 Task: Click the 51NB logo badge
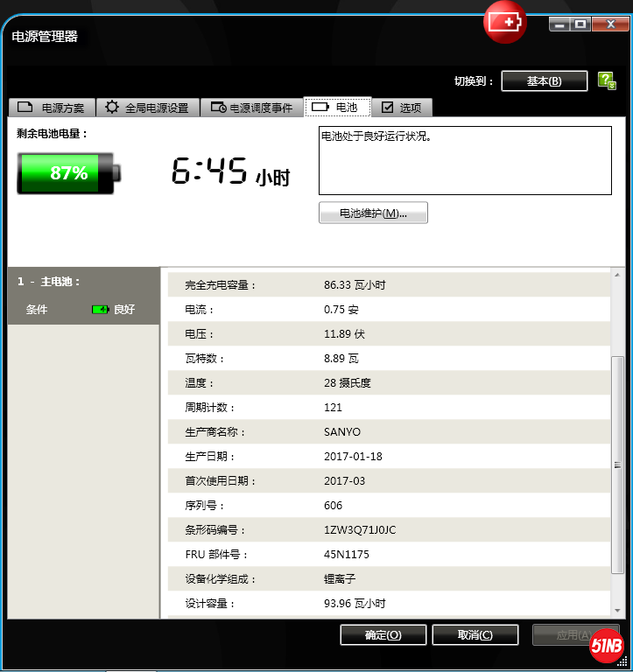coord(606,646)
